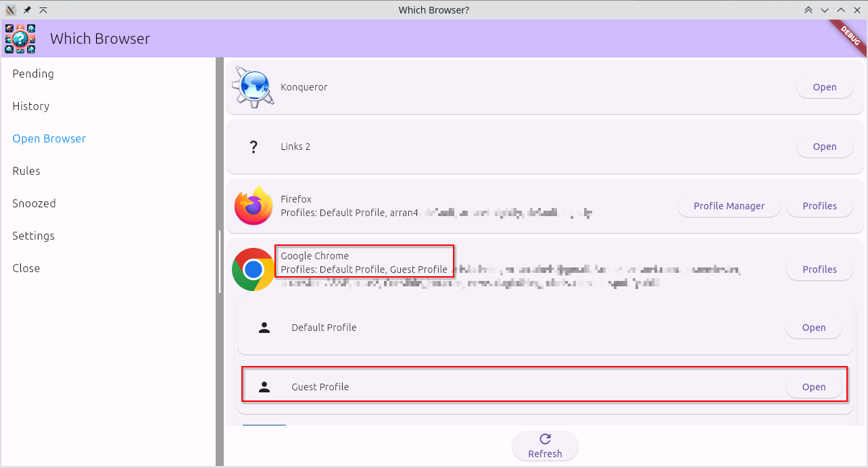Click the X window menu icon in title bar
This screenshot has width=868, height=468.
pyautogui.click(x=11, y=10)
